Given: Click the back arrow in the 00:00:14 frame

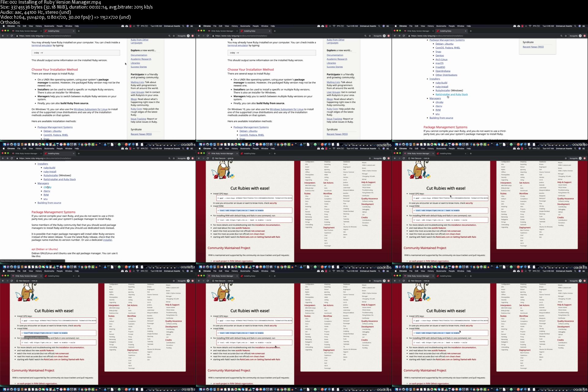Looking at the screenshot, I should click(3, 36).
